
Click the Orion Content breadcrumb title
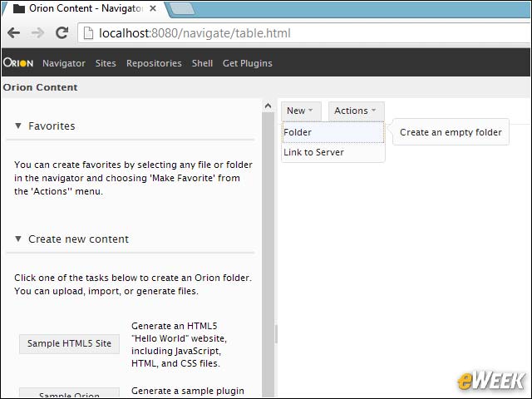coord(41,87)
